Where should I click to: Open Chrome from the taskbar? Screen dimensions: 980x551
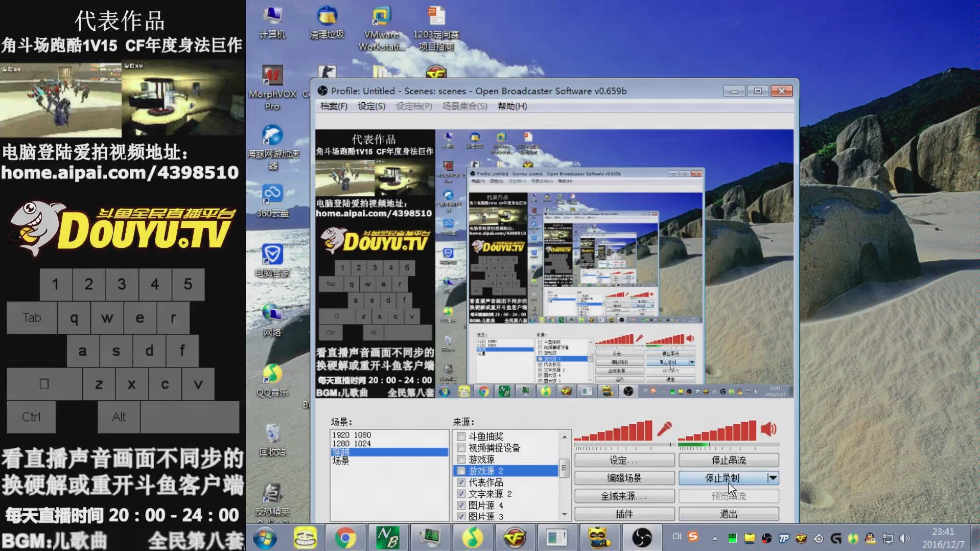(x=345, y=538)
